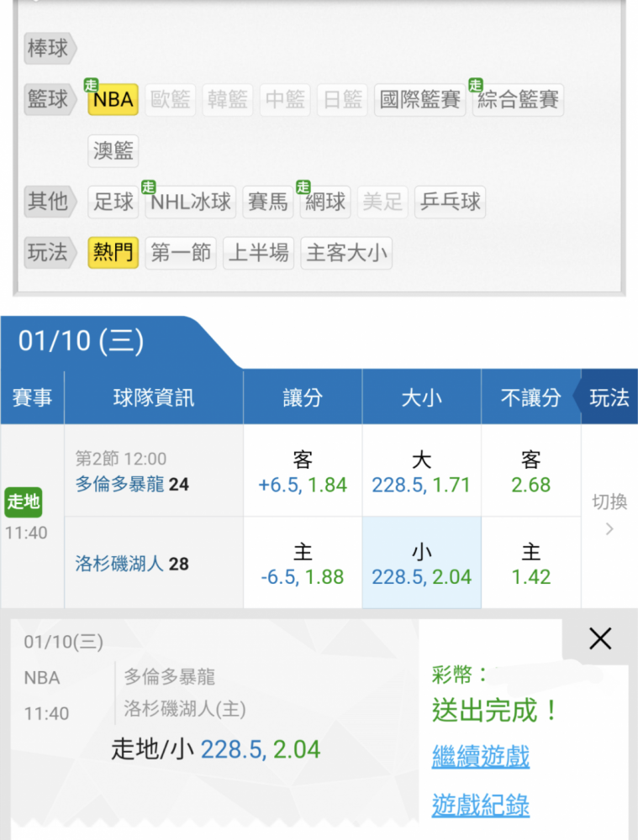The width and height of the screenshot is (638, 840).
Task: Open the 玩法 column arrow tab
Action: click(606, 397)
